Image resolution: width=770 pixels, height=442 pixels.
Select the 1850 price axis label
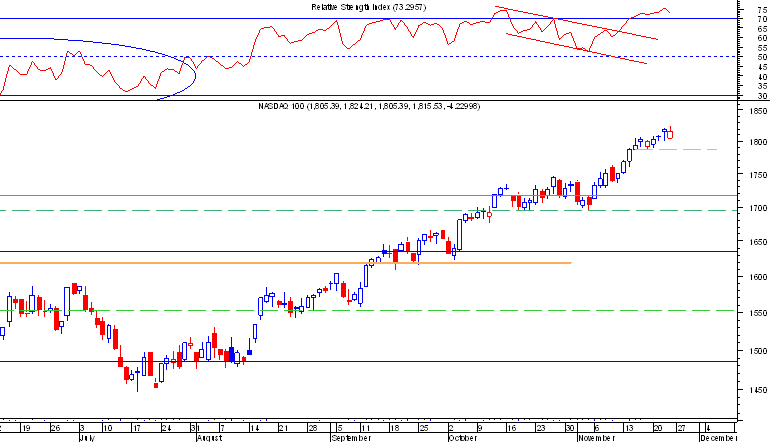(758, 111)
